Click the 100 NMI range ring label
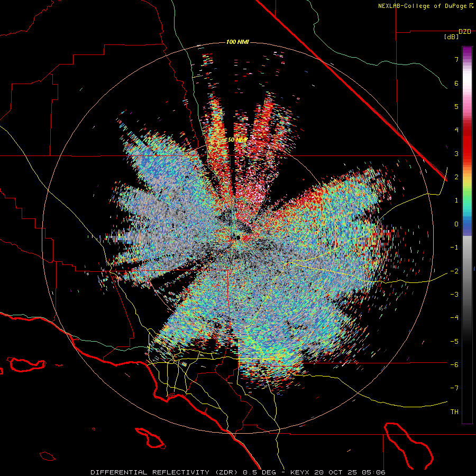The height and width of the screenshot is (476, 476). [237, 42]
